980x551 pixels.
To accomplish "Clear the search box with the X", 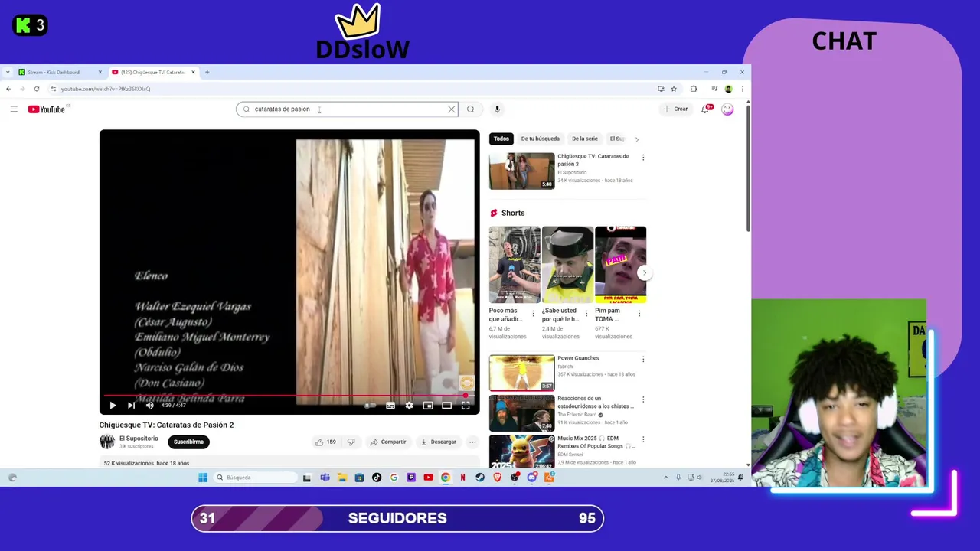I will tap(452, 109).
